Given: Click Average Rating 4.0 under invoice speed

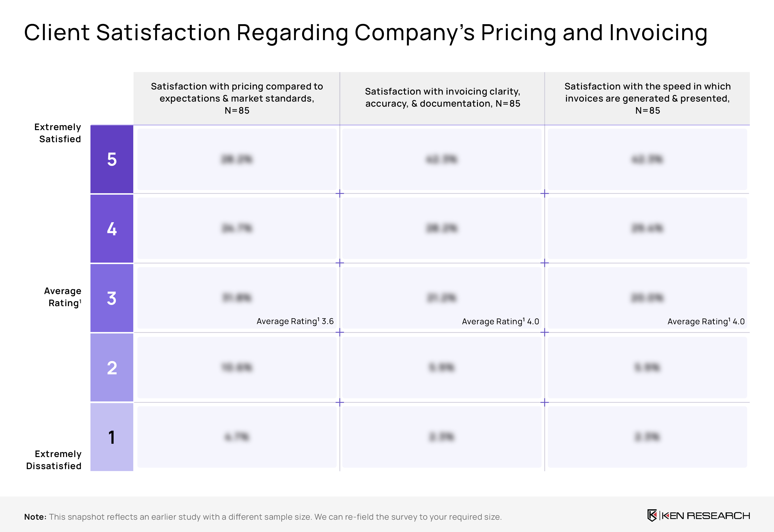Looking at the screenshot, I should pos(706,321).
